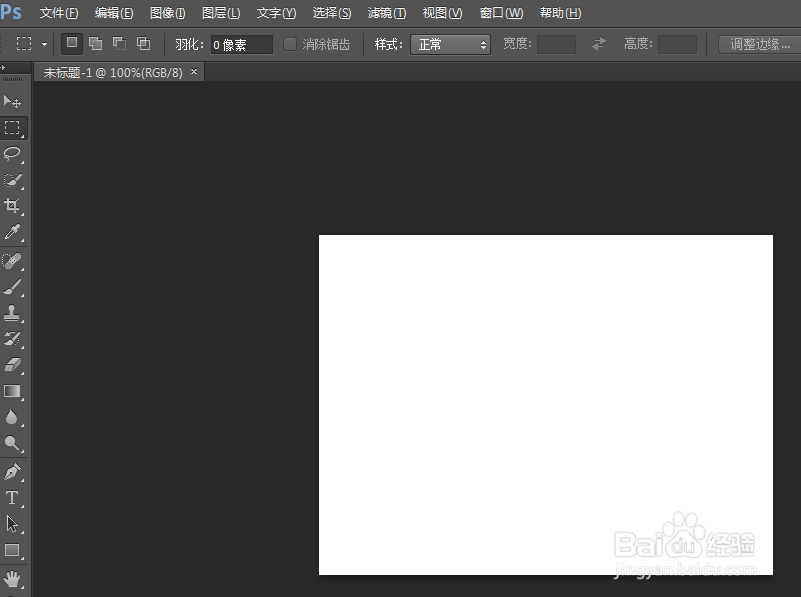801x597 pixels.
Task: Select the Blur tool
Action: click(x=12, y=417)
